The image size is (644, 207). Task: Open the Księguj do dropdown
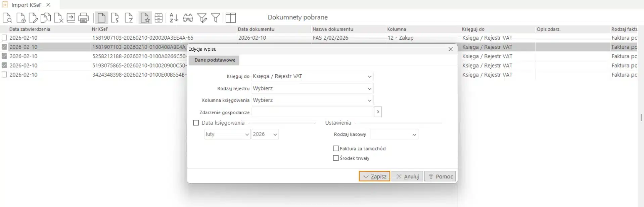(x=312, y=76)
